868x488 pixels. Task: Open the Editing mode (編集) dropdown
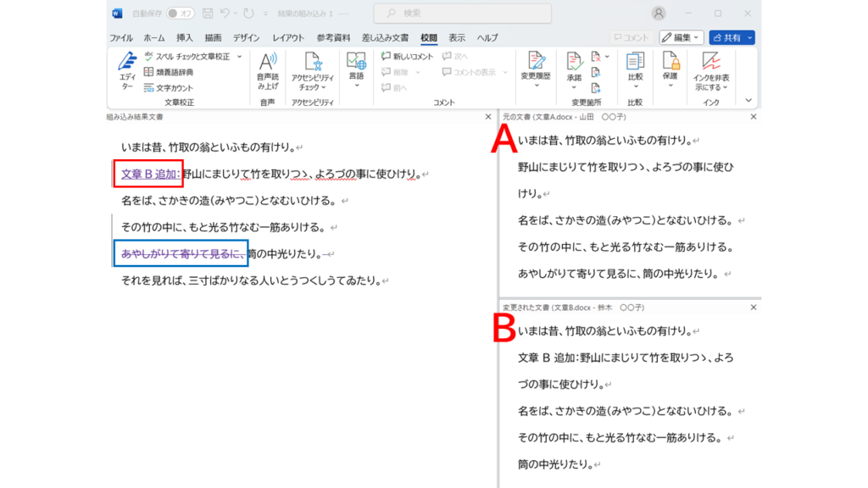click(x=682, y=37)
